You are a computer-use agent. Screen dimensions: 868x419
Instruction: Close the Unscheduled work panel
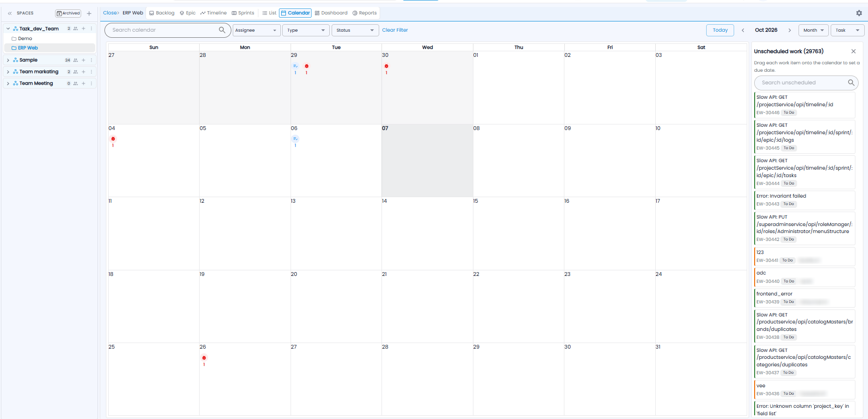coord(854,51)
